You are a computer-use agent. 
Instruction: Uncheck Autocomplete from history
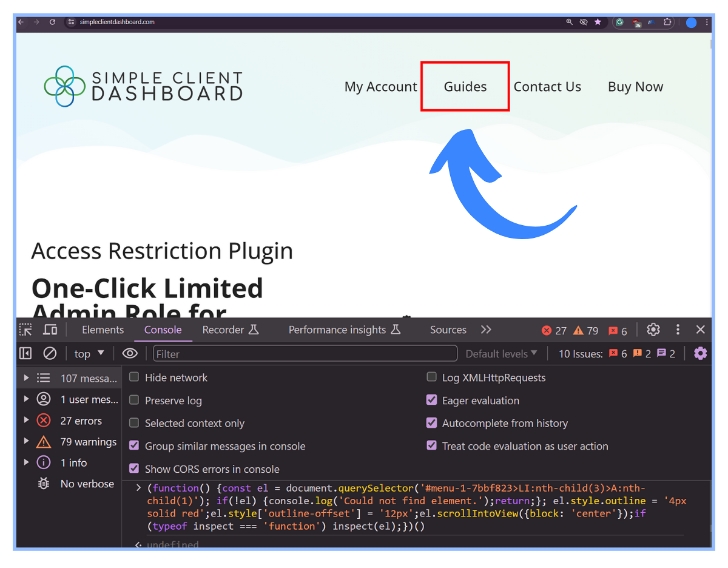click(431, 422)
